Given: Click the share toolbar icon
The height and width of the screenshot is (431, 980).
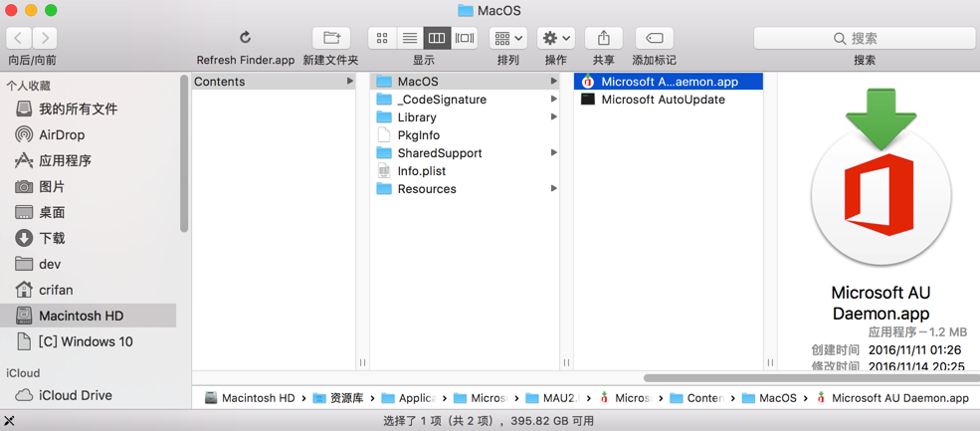Looking at the screenshot, I should (x=603, y=38).
